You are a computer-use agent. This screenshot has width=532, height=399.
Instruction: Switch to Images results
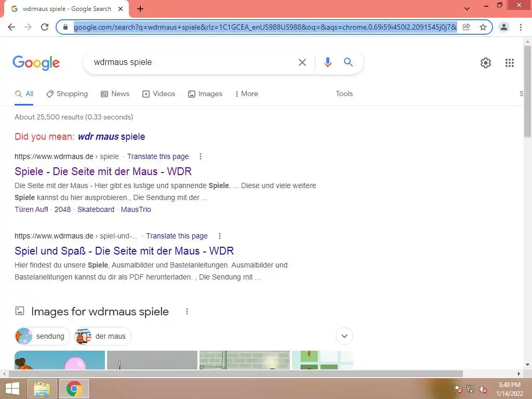pos(205,94)
